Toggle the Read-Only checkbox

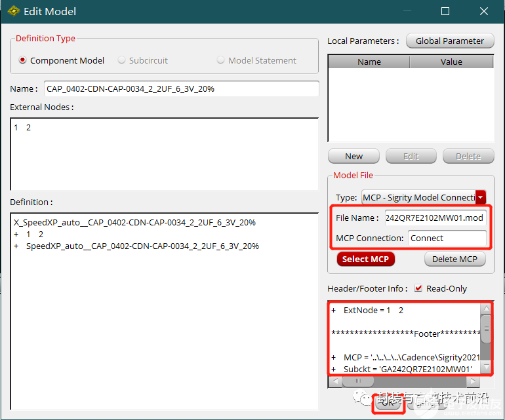[x=418, y=288]
